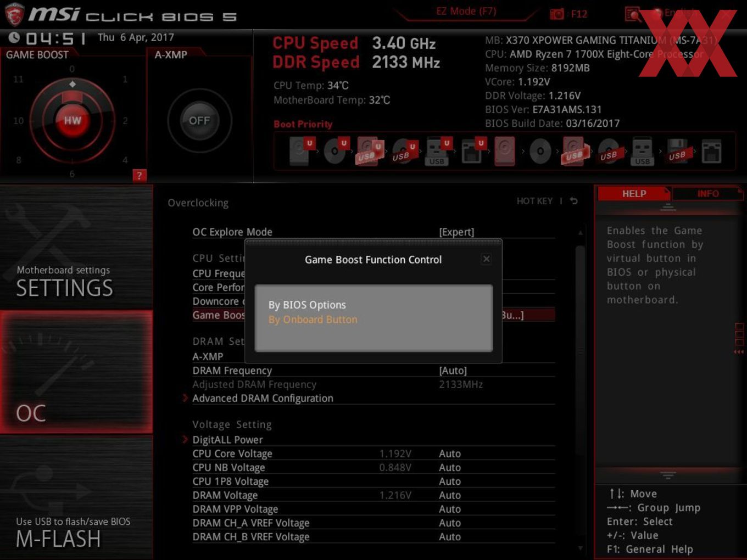This screenshot has width=747, height=560.
Task: Select UEFI USB CD/DVD boot icon
Action: pos(404,151)
